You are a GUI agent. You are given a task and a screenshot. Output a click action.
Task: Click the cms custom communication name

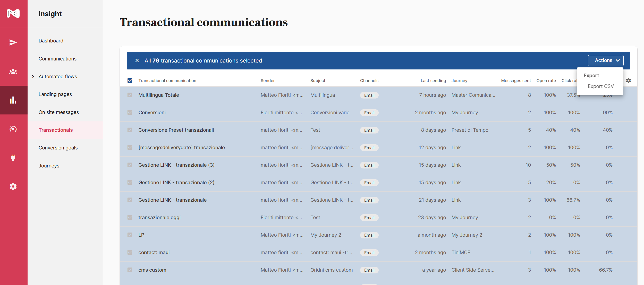tap(152, 270)
